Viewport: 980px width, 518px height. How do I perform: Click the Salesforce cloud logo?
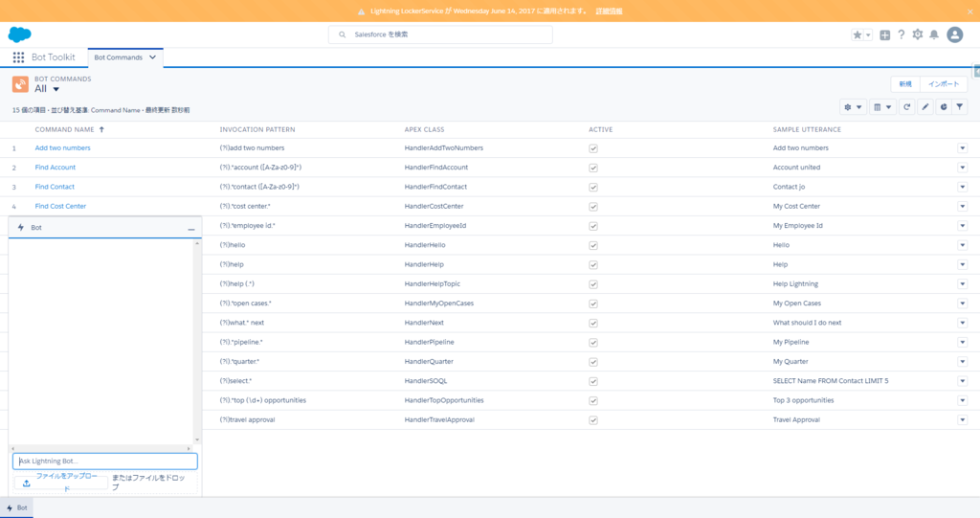pyautogui.click(x=19, y=34)
